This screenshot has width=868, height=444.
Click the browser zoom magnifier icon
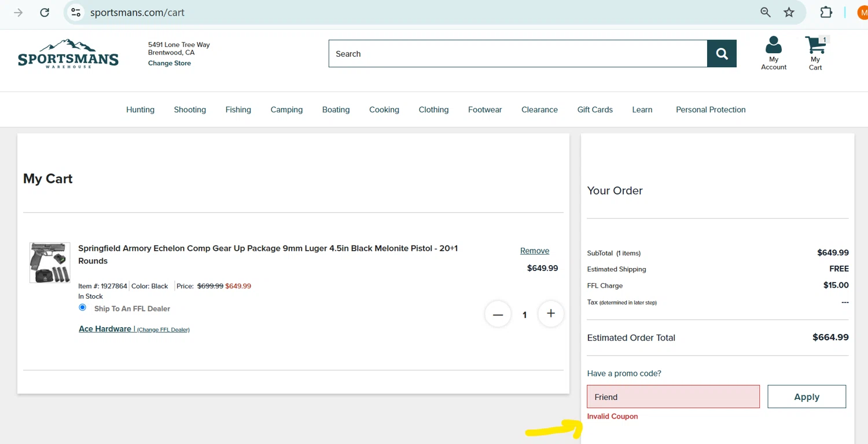point(765,12)
